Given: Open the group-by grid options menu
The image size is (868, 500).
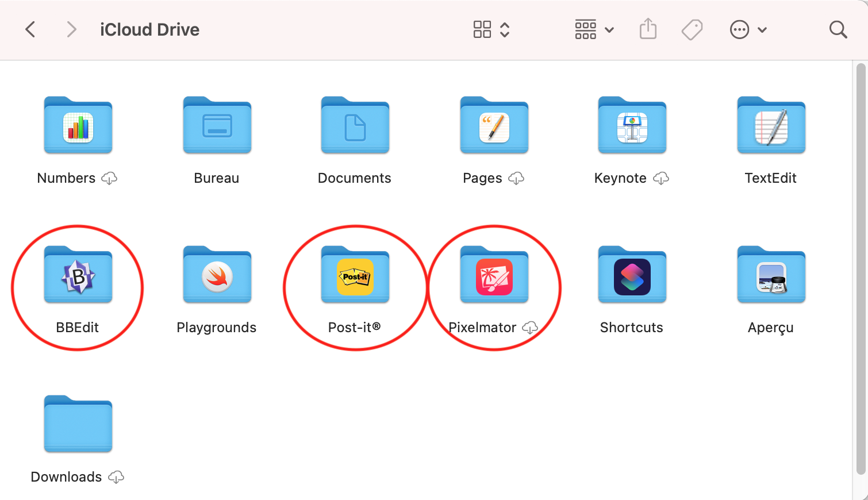Looking at the screenshot, I should click(594, 29).
